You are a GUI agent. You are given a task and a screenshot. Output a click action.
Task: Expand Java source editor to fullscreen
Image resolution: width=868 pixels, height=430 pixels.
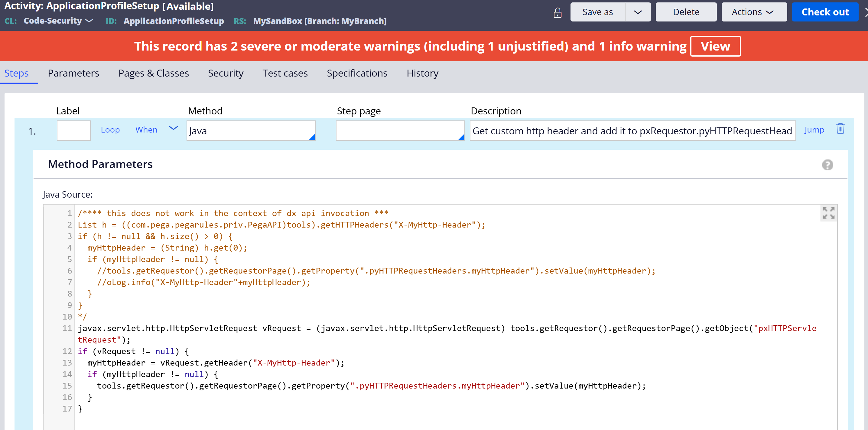829,213
